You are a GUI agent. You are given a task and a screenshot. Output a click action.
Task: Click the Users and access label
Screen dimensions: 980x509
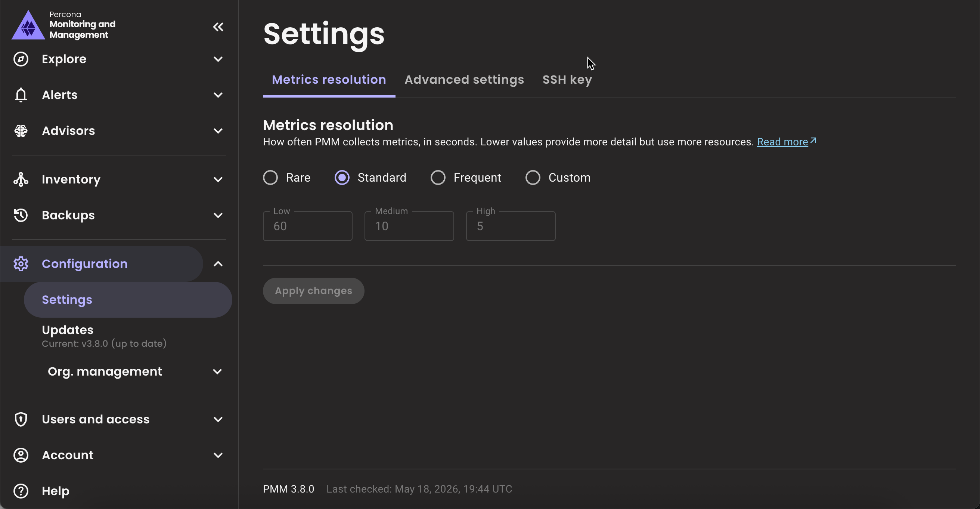point(96,419)
